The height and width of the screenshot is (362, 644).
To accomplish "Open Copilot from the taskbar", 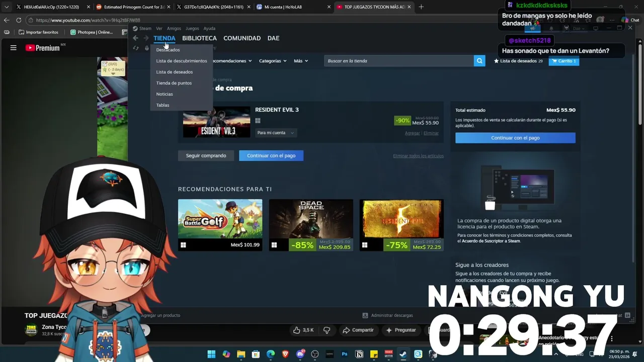I will coord(226,354).
